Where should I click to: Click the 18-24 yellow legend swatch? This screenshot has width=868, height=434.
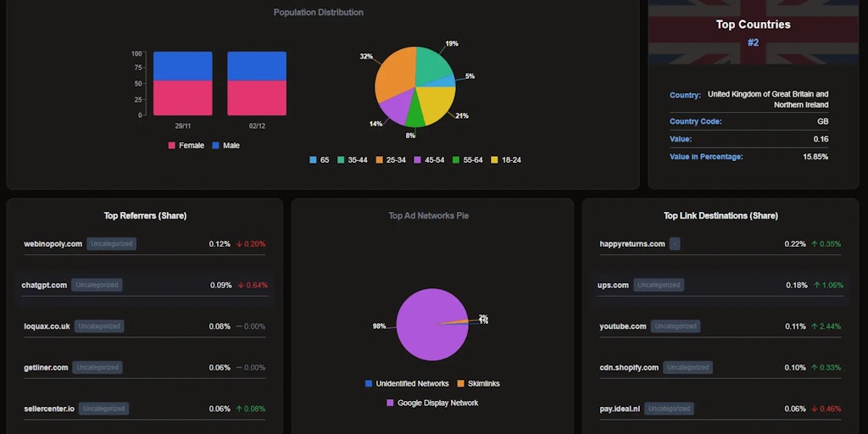[x=496, y=159]
